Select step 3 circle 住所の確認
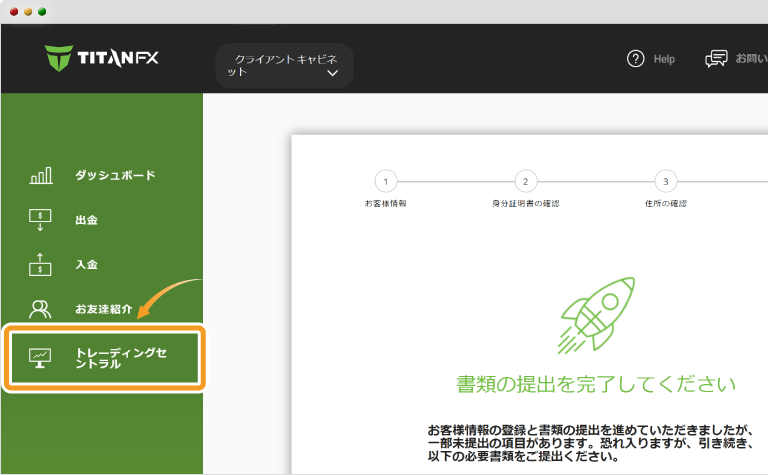 [x=666, y=182]
